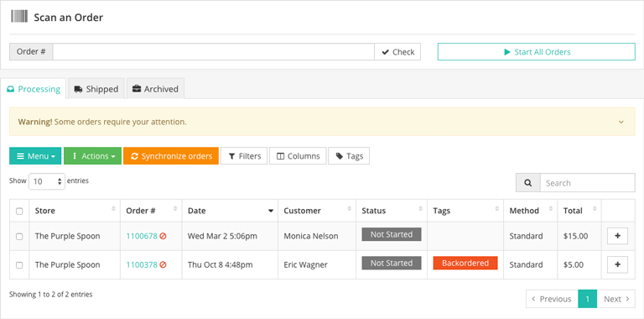Click the magnifying glass search icon
This screenshot has width=644, height=319.
pyautogui.click(x=528, y=183)
